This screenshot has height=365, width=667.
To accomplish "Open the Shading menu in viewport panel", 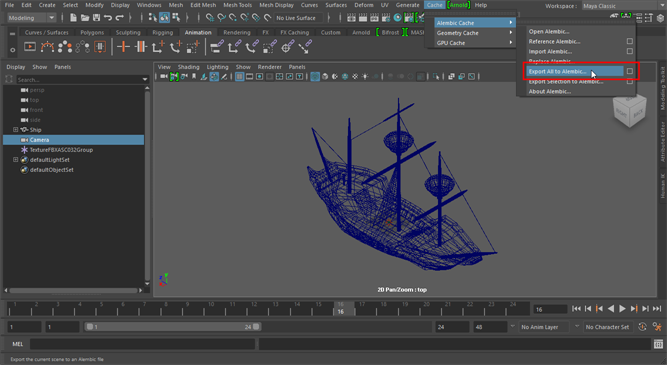I will click(188, 67).
